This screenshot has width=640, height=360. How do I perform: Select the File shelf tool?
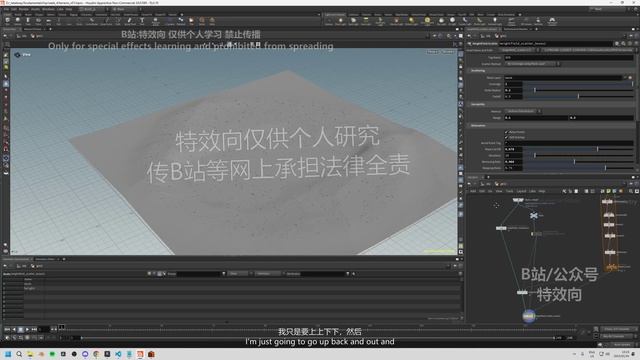click(x=191, y=21)
